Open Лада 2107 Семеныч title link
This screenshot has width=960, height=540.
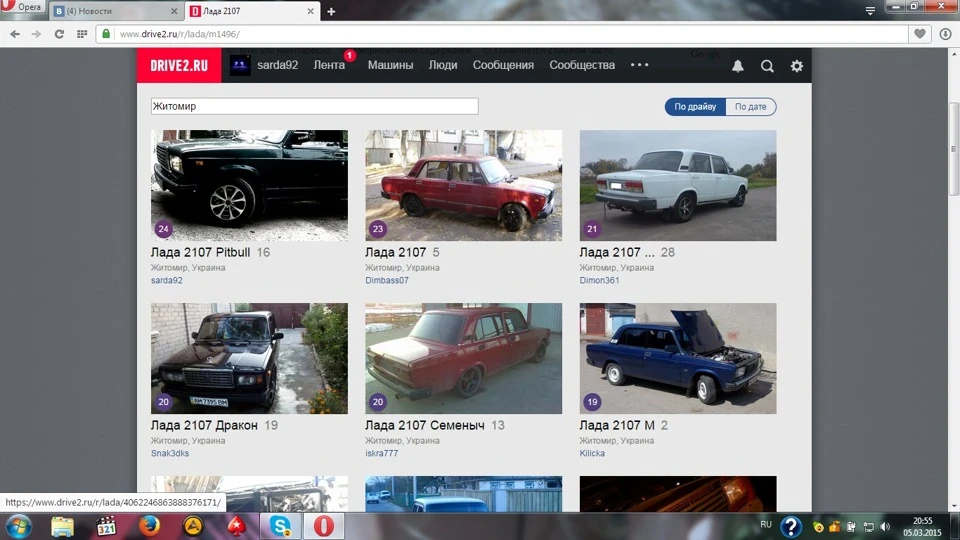(x=424, y=425)
